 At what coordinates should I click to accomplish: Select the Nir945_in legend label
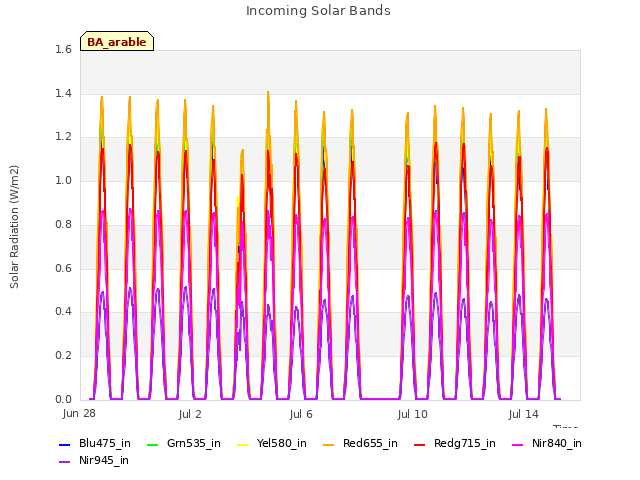click(104, 461)
